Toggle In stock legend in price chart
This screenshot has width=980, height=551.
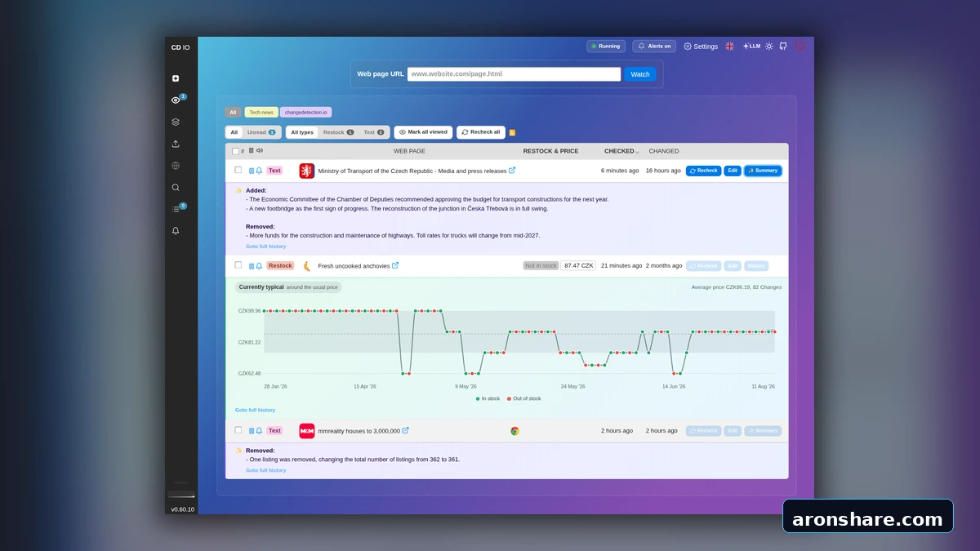click(x=488, y=398)
